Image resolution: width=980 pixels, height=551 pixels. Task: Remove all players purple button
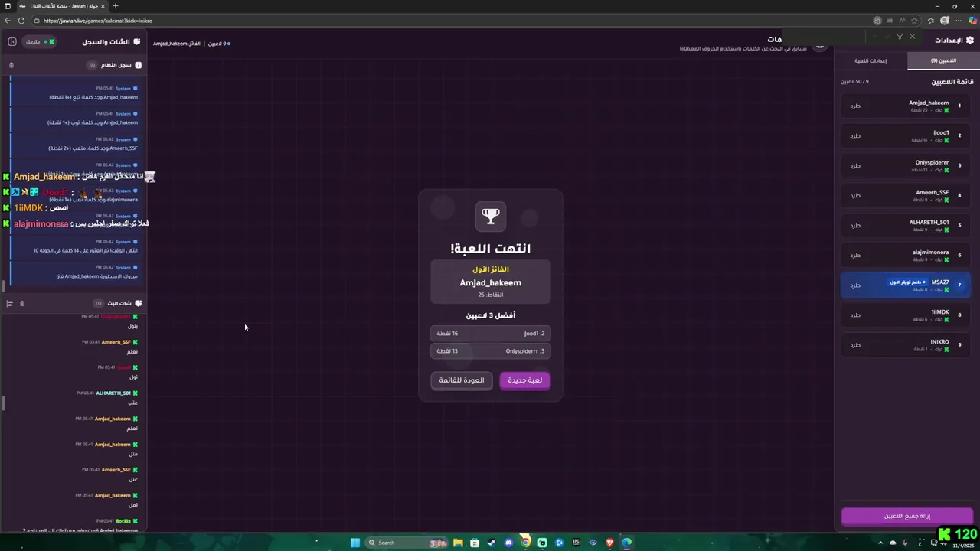point(907,516)
